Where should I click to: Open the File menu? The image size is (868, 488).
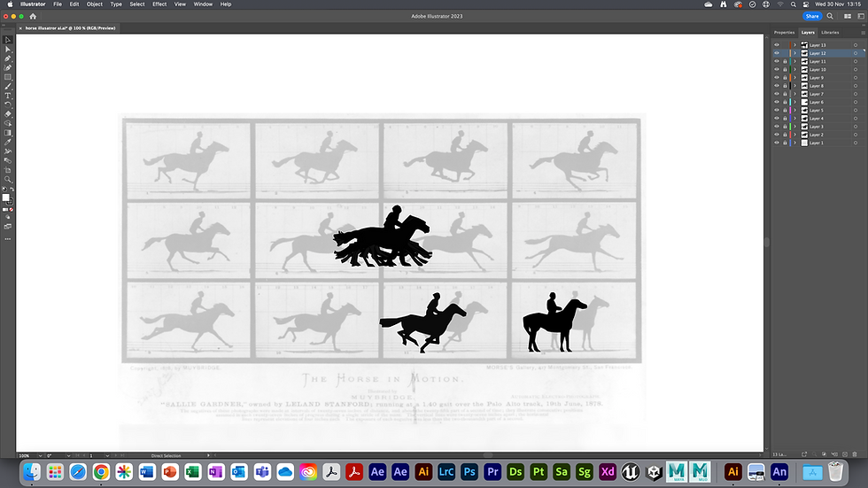(58, 4)
